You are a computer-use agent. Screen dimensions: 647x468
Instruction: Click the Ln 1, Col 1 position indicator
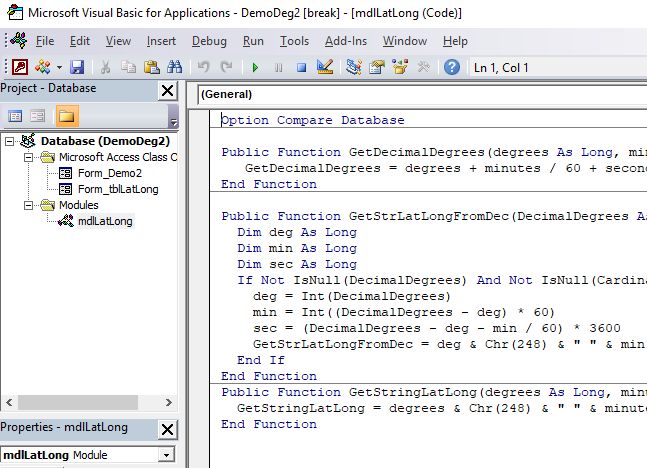(501, 68)
